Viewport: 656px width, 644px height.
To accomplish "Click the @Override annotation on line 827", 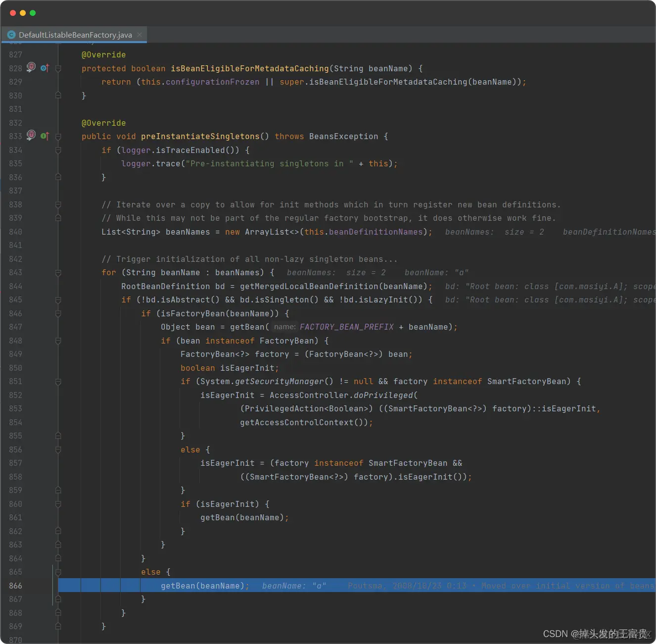I will (x=103, y=54).
